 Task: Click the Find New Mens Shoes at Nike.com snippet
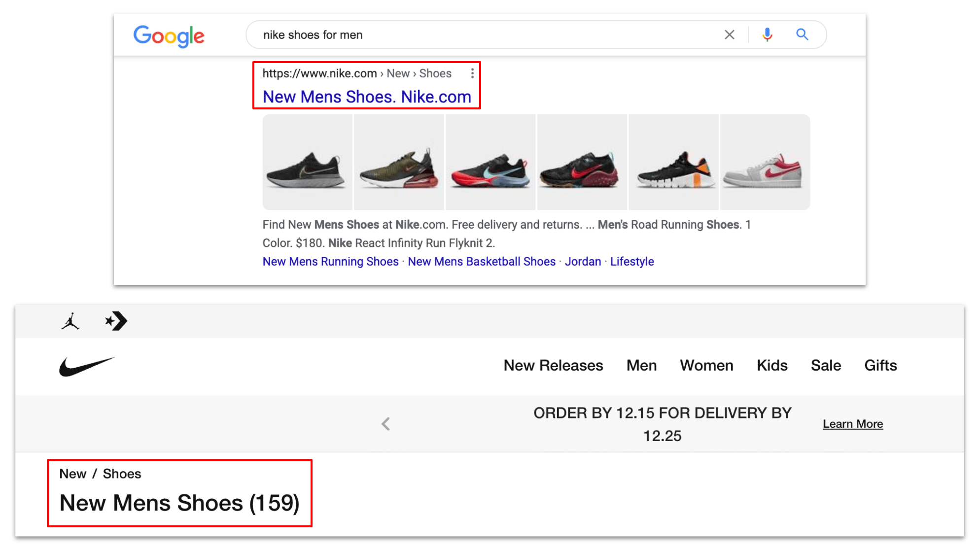click(x=506, y=234)
